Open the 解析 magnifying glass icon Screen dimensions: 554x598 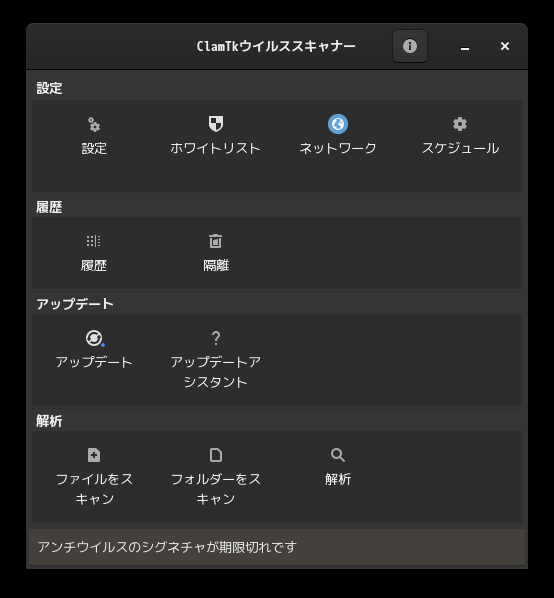(x=338, y=455)
